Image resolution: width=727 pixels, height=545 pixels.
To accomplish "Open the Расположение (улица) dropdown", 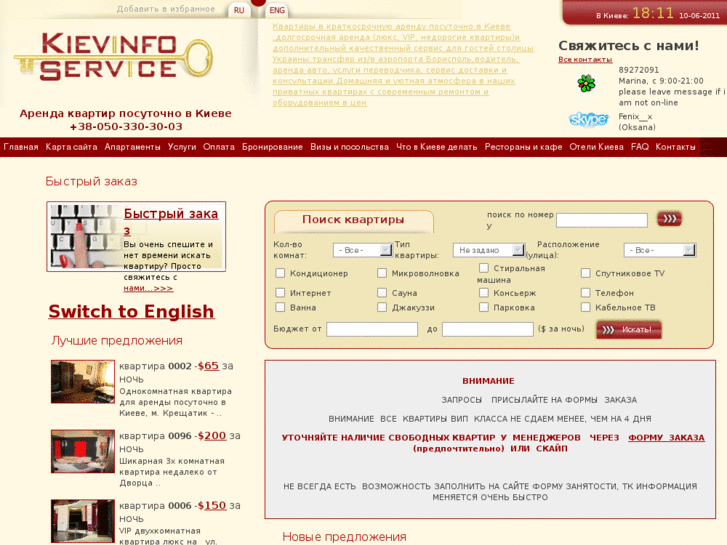I will point(659,250).
